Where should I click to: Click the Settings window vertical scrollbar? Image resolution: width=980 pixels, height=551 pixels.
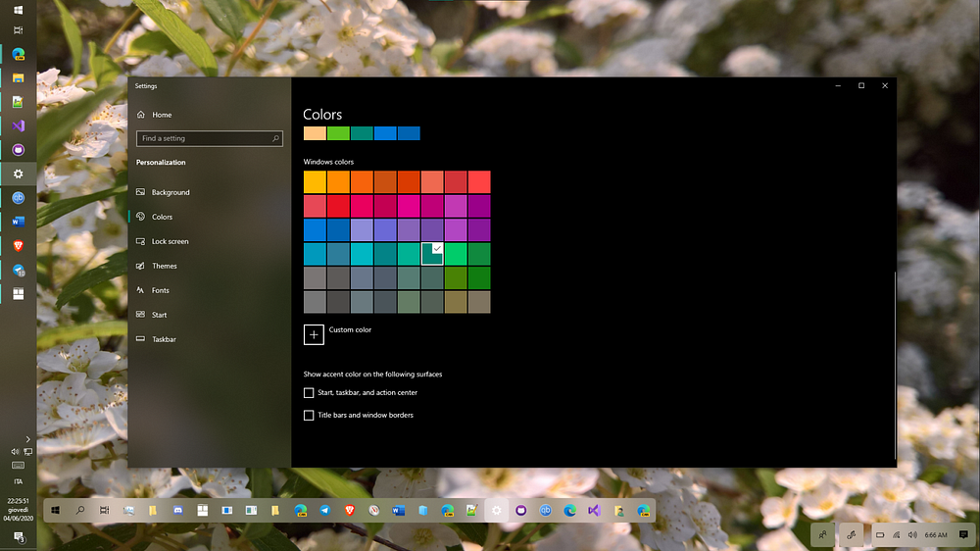[895, 366]
